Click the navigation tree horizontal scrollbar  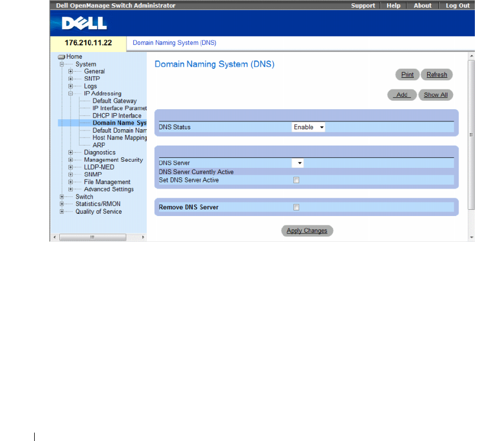tap(99, 237)
